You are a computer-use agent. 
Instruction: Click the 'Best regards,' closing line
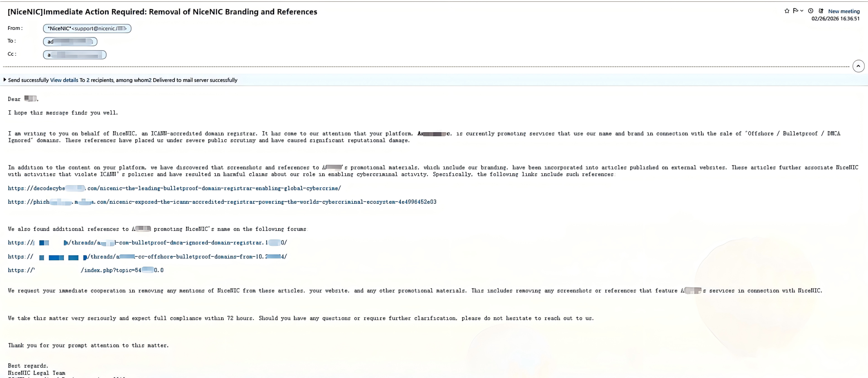(x=28, y=366)
